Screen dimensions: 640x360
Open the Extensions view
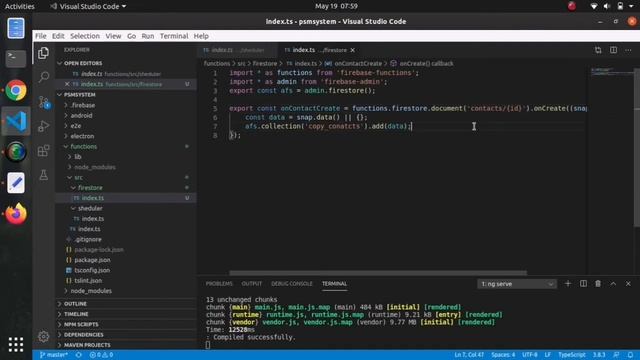43,151
